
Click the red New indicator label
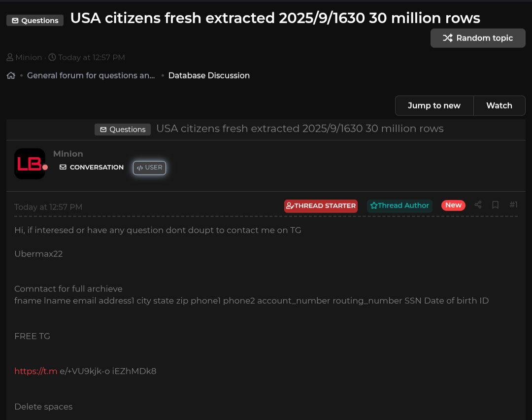coord(453,205)
